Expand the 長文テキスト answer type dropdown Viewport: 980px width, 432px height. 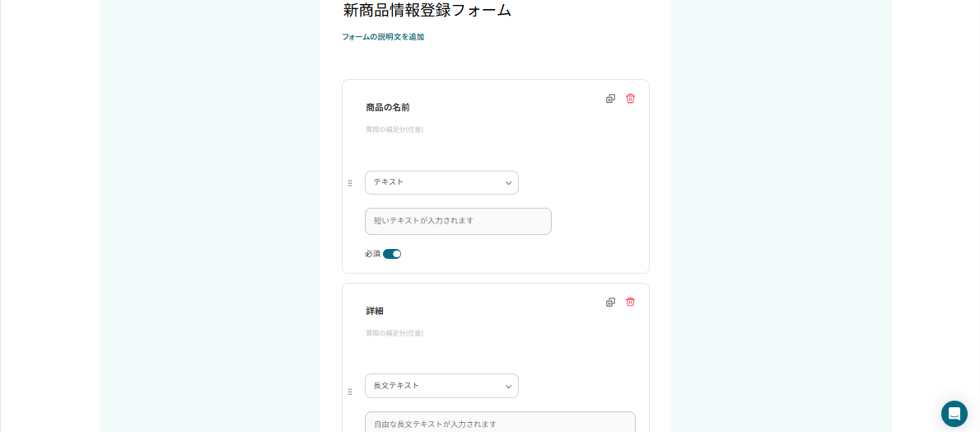tap(441, 386)
